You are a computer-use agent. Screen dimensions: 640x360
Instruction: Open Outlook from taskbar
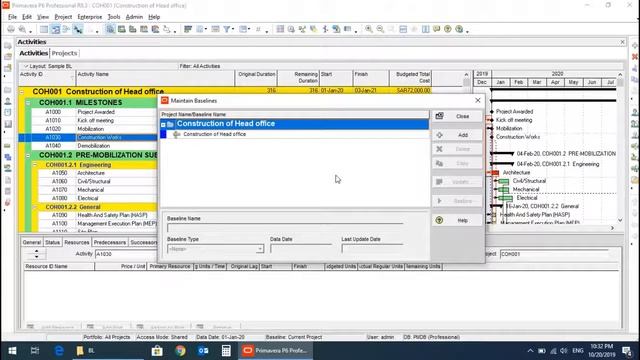click(203, 350)
